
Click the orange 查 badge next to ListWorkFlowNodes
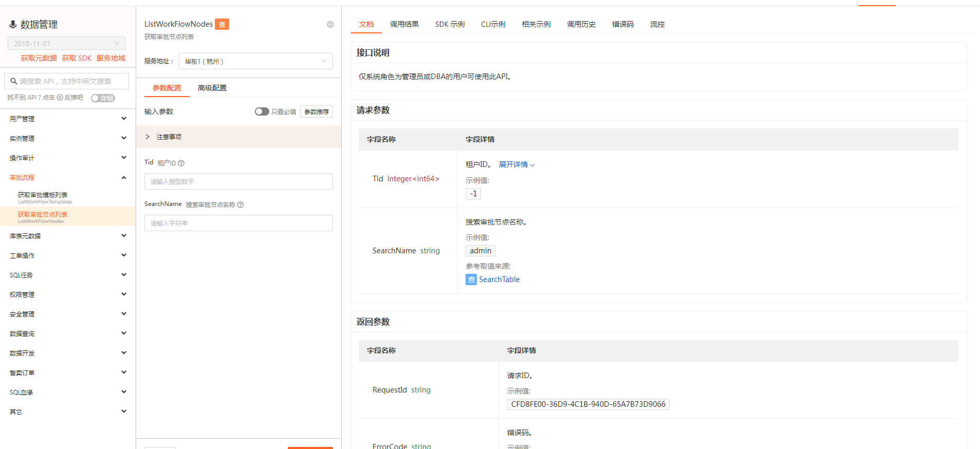[222, 24]
